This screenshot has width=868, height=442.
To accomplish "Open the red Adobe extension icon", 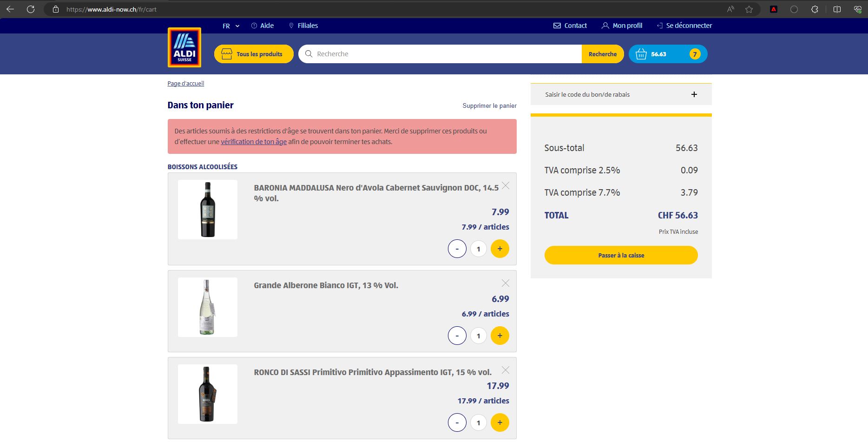I will [774, 9].
